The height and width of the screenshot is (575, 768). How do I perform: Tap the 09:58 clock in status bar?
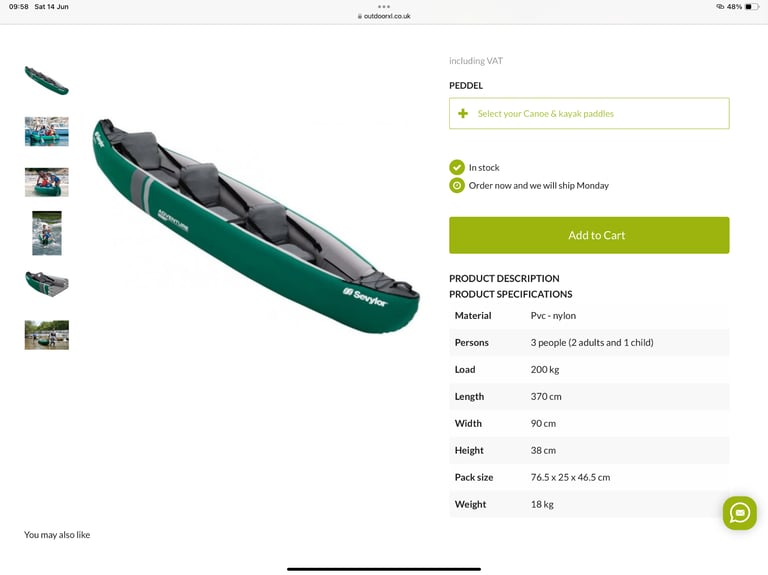click(19, 7)
